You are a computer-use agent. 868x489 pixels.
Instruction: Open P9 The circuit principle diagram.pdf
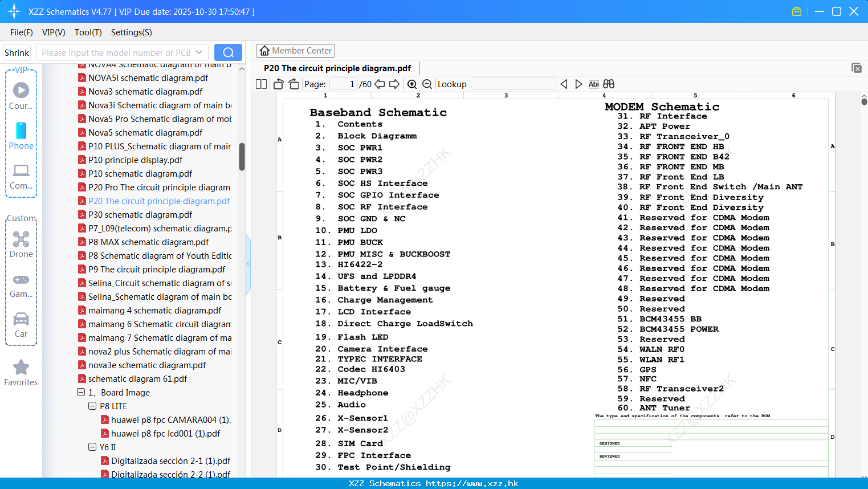click(157, 269)
